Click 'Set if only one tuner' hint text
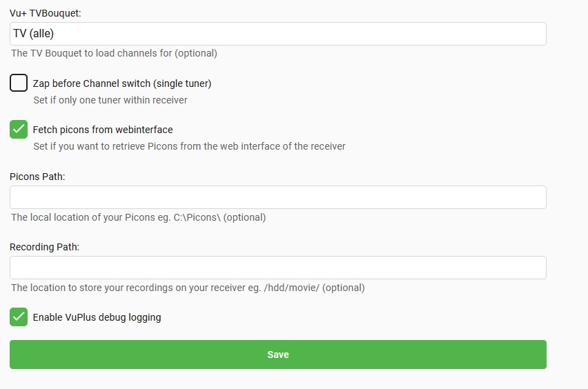Viewport: 588px width, 389px height. tap(110, 100)
